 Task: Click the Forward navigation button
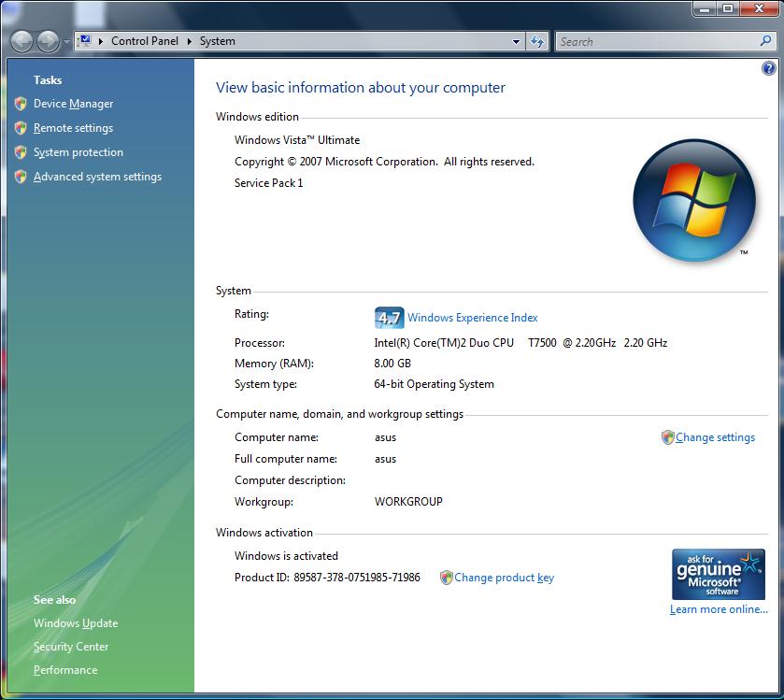coord(48,41)
